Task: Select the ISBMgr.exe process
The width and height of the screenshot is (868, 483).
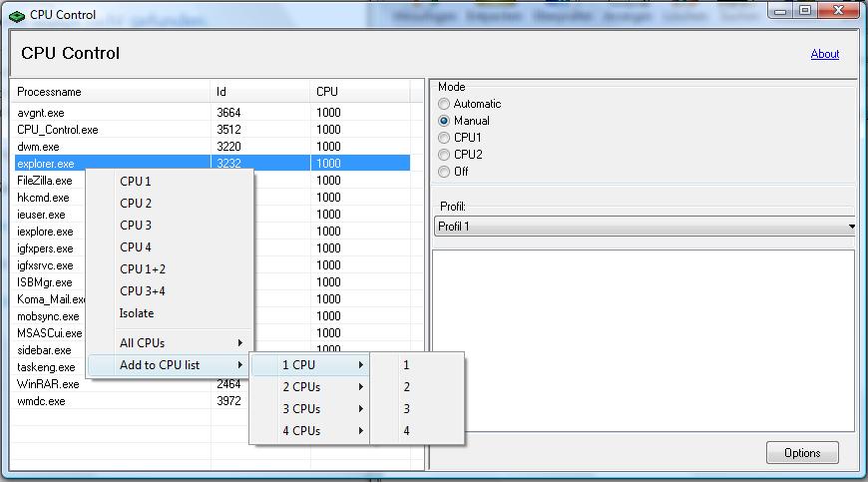Action: [44, 282]
